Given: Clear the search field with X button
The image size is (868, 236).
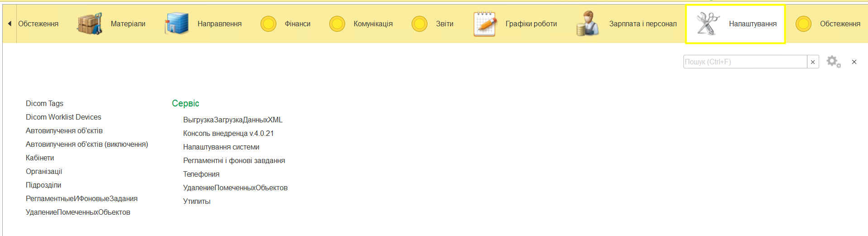Looking at the screenshot, I should (x=813, y=62).
